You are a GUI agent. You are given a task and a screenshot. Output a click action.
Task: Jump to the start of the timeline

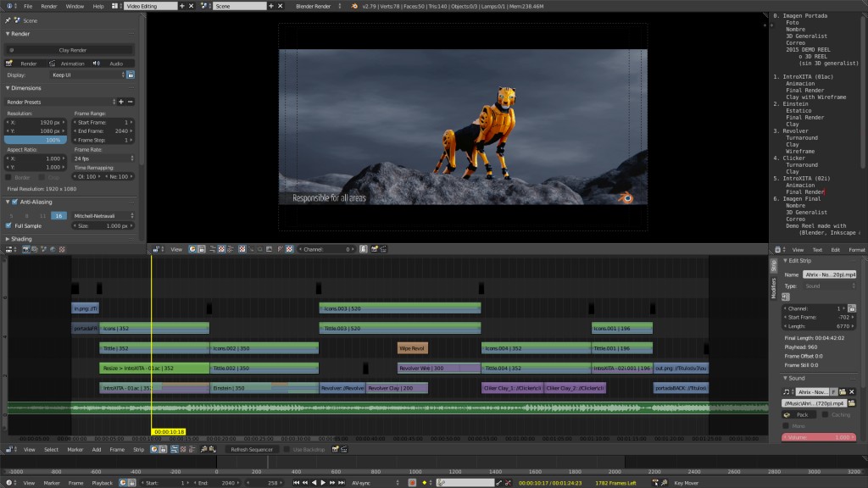(x=296, y=482)
